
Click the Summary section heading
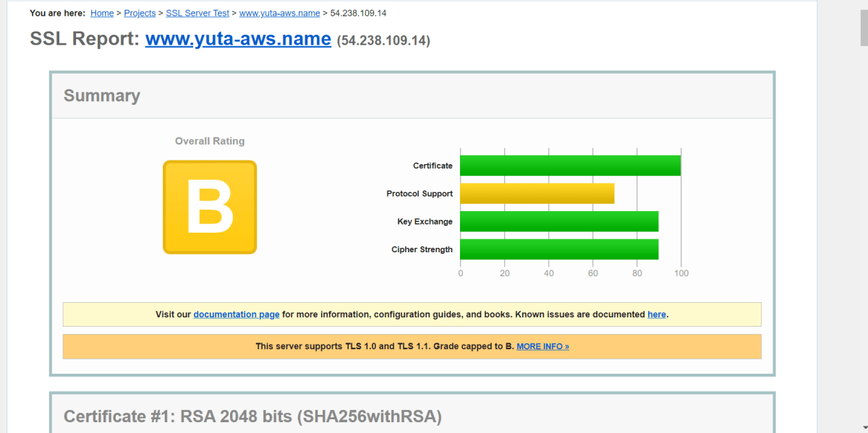102,95
